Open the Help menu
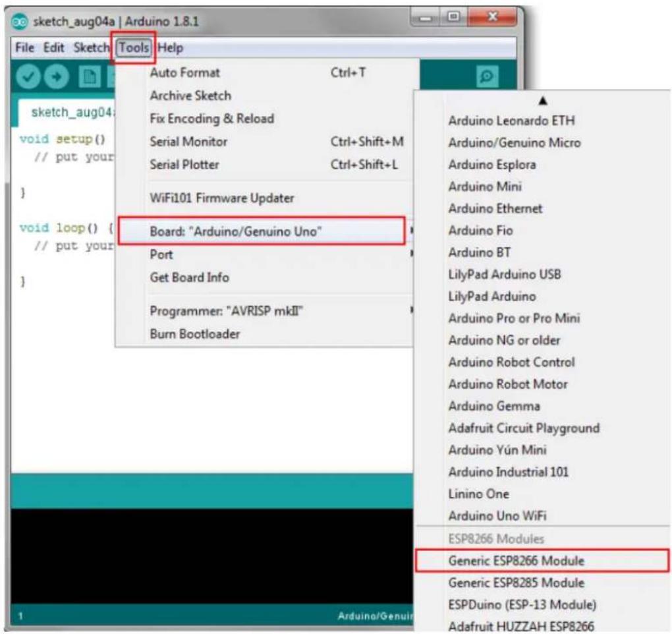672x634 pixels. tap(170, 47)
